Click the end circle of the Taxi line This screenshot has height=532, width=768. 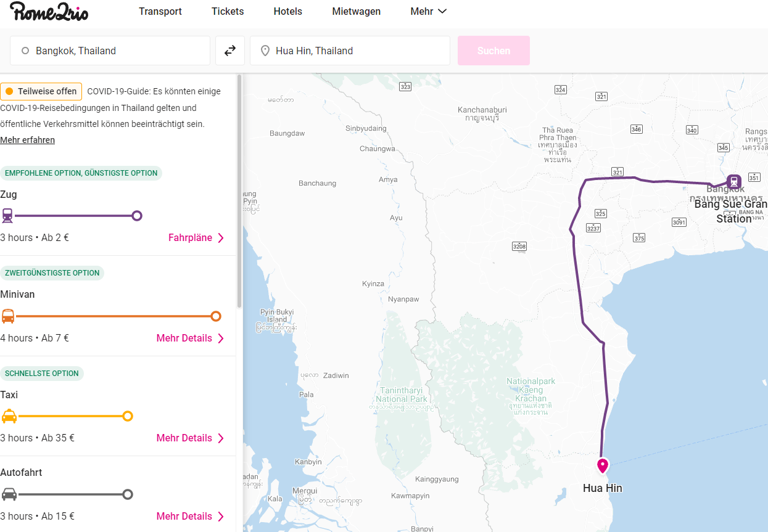click(x=128, y=416)
